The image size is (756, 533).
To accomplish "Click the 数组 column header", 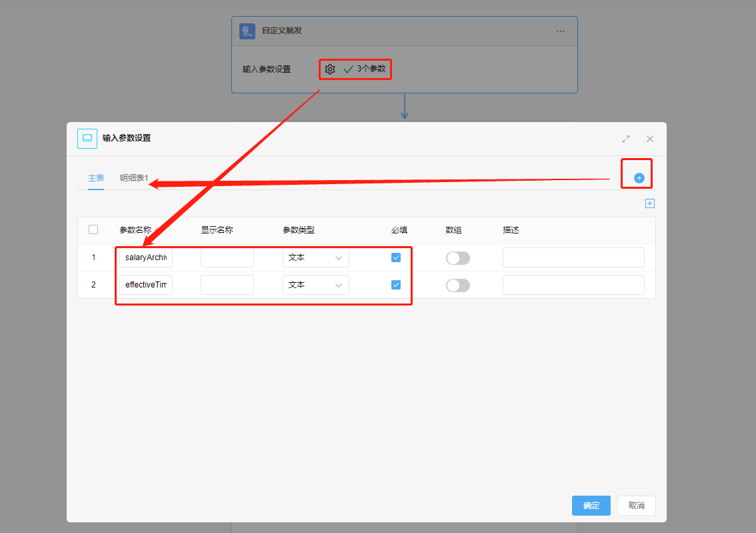I will coord(454,230).
